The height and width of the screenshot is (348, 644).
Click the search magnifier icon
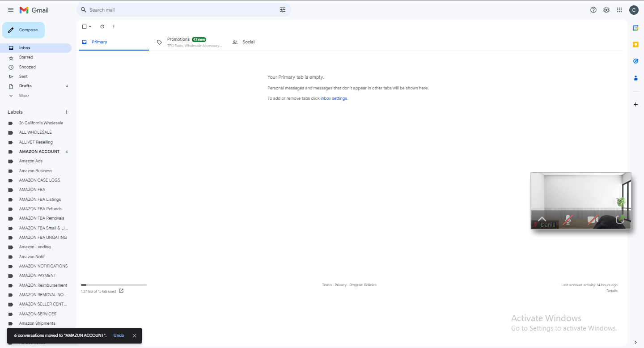[83, 10]
